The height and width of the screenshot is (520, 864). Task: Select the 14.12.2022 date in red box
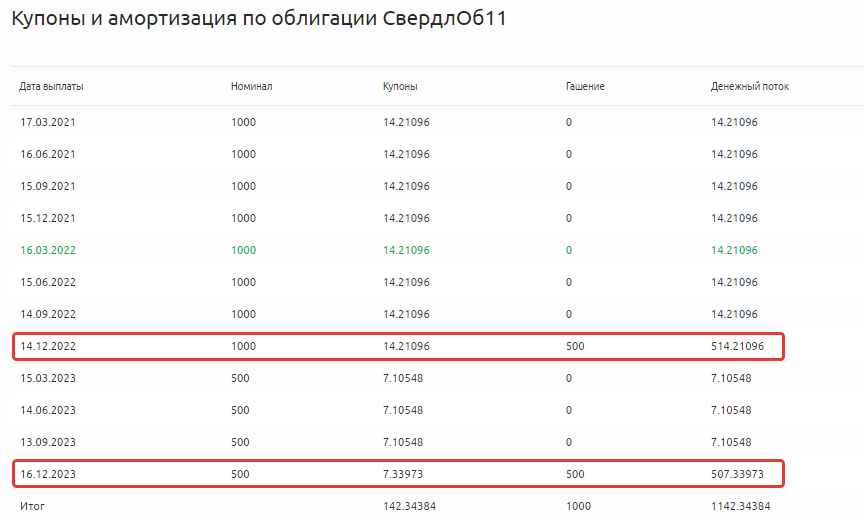(x=48, y=346)
